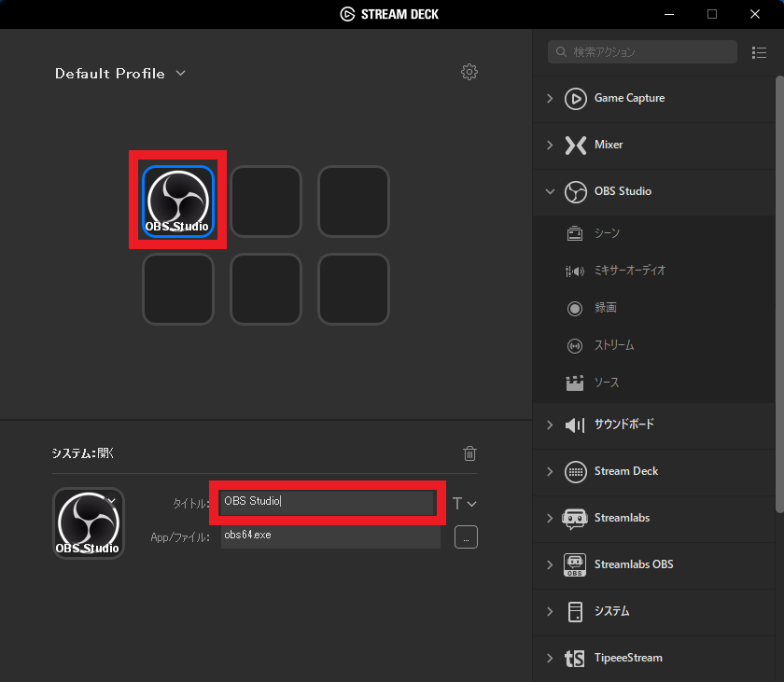This screenshot has height=682, width=784.
Task: Open Stream Deck settings gear
Action: [x=469, y=72]
